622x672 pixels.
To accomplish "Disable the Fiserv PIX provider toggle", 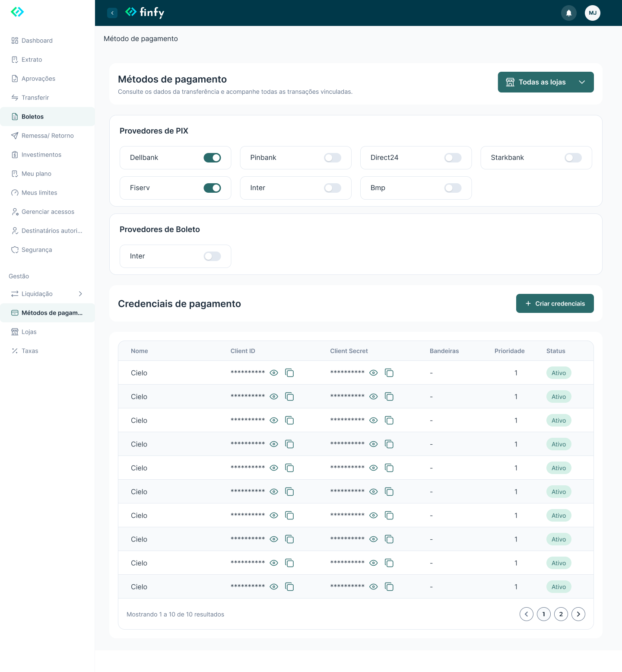I will tap(212, 188).
